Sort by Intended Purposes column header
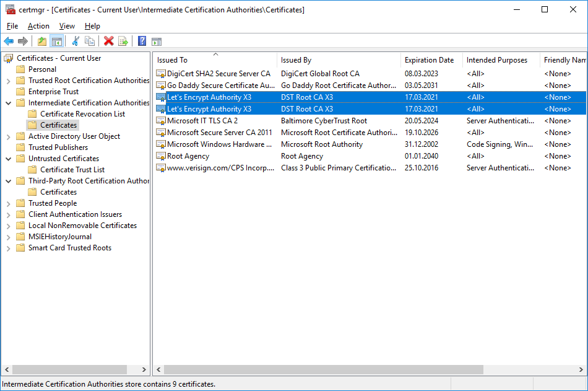 pos(501,60)
